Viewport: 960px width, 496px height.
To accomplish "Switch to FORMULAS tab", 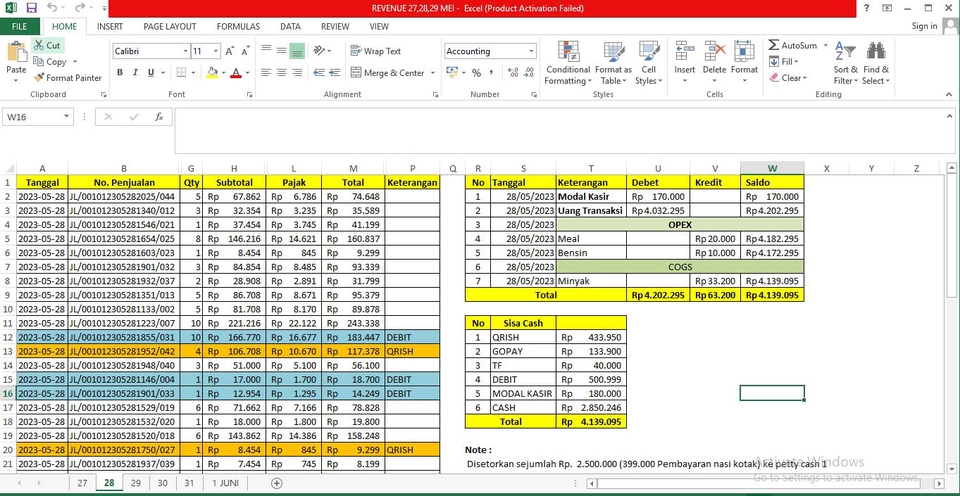I will coord(238,26).
